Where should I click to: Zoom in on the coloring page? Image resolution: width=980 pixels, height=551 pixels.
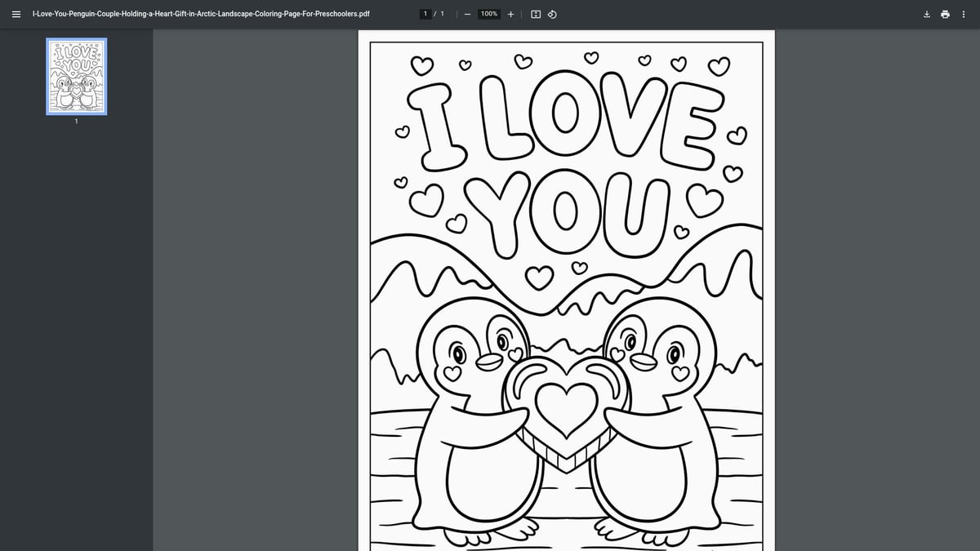click(510, 14)
